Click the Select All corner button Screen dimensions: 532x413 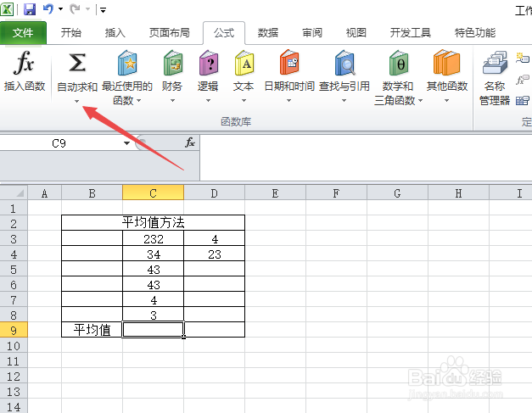(14, 193)
